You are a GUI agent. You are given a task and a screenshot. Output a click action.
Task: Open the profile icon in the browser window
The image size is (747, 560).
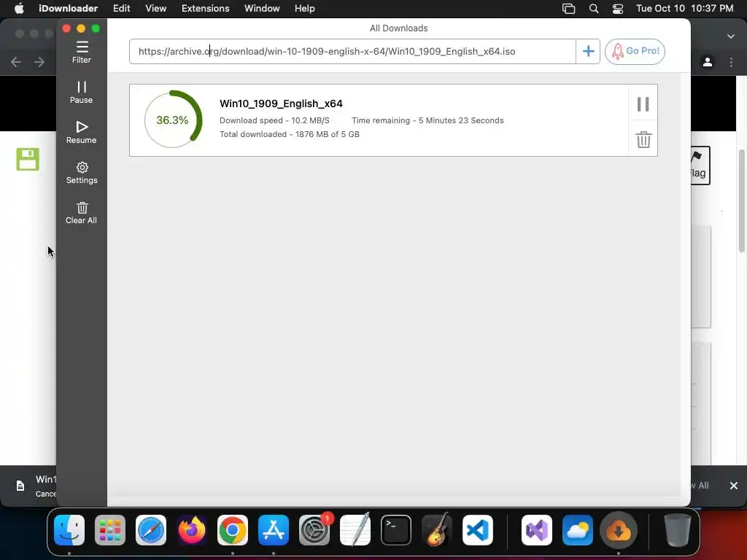tap(708, 62)
